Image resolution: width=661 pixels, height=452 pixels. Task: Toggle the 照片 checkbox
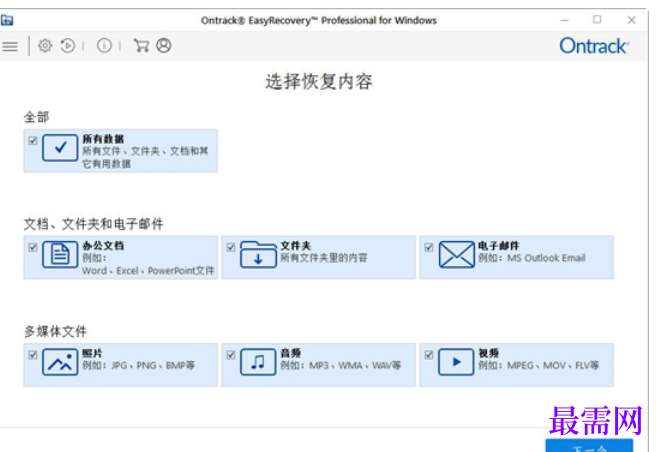(x=33, y=355)
